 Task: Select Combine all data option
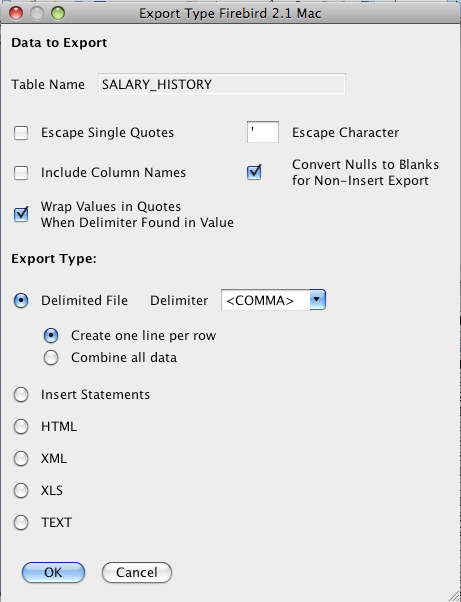click(51, 357)
